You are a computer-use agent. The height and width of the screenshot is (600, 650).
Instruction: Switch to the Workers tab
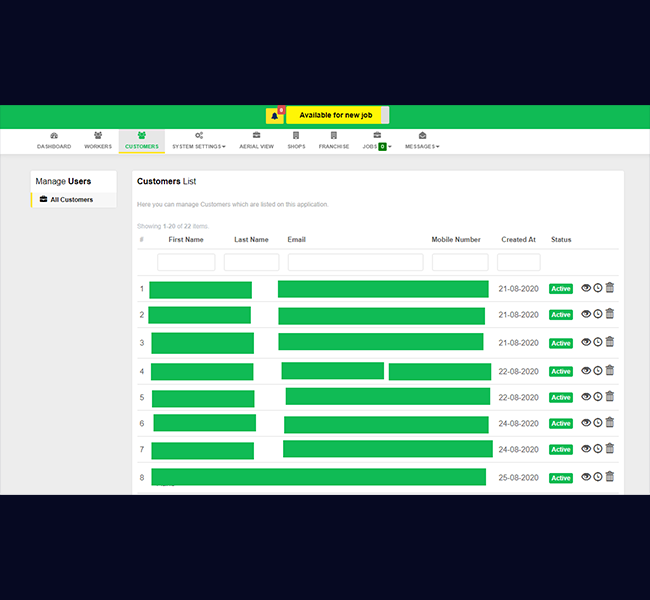[98, 141]
